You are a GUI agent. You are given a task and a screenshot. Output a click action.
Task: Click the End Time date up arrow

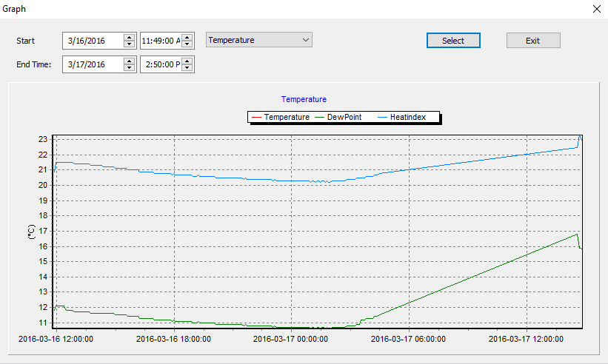[x=130, y=61]
